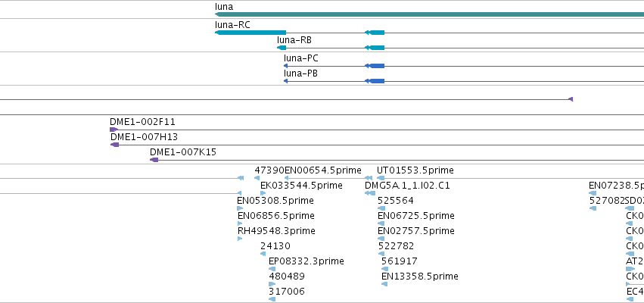Select the purple arrowhead marker on long line
Screen dimensions: 644x303
(x=571, y=99)
